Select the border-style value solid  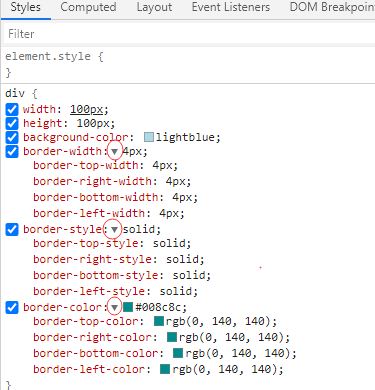(139, 229)
